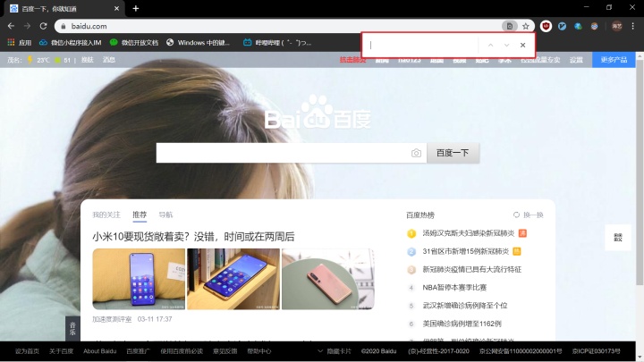Image resolution: width=644 pixels, height=362 pixels.
Task: Click the search icon inside address bar
Action: pyautogui.click(x=509, y=26)
